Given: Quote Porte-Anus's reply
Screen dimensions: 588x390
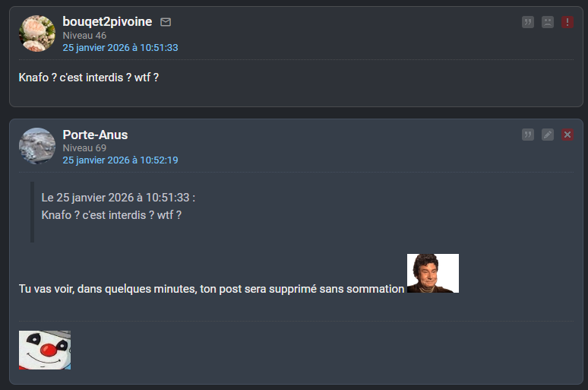Looking at the screenshot, I should (x=528, y=135).
